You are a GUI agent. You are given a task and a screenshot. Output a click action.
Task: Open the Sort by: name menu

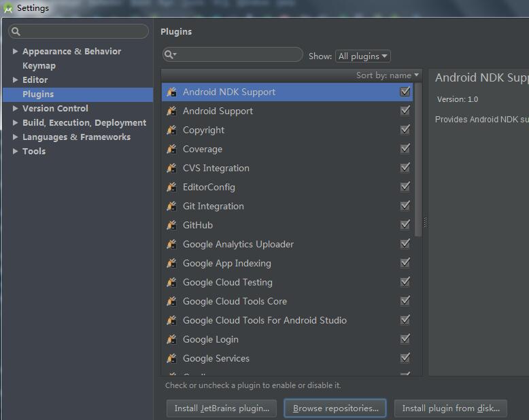(x=388, y=75)
